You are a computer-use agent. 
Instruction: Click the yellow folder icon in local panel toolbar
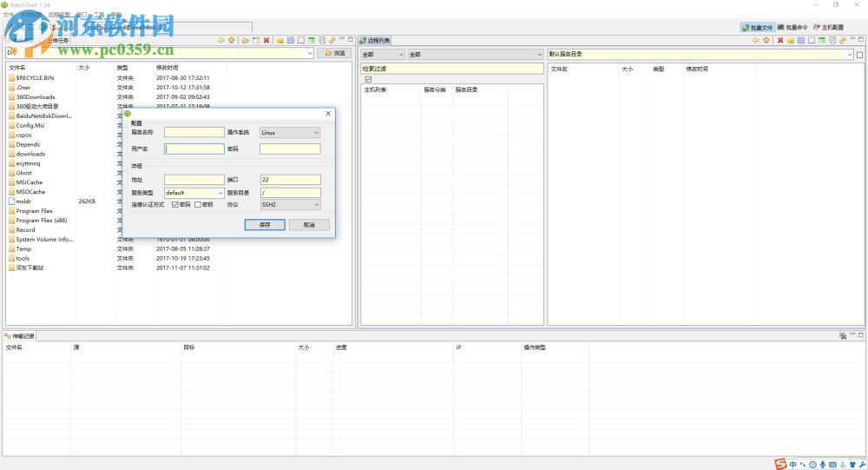point(280,41)
